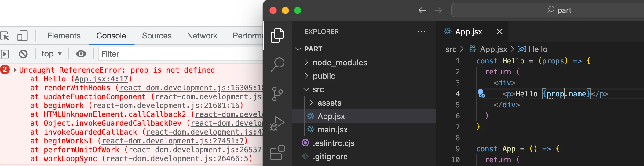Click the closing </div> tag on line 5
This screenshot has height=166, width=644.
coord(507,105)
